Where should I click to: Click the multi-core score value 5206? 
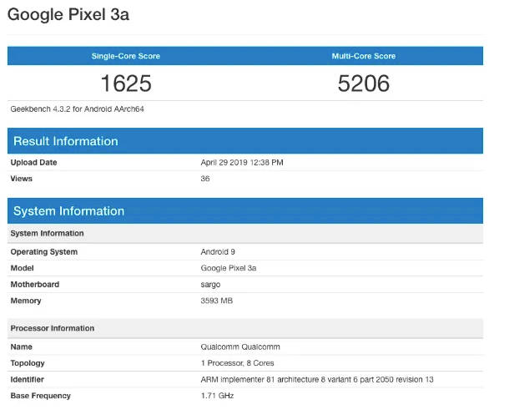tap(363, 83)
